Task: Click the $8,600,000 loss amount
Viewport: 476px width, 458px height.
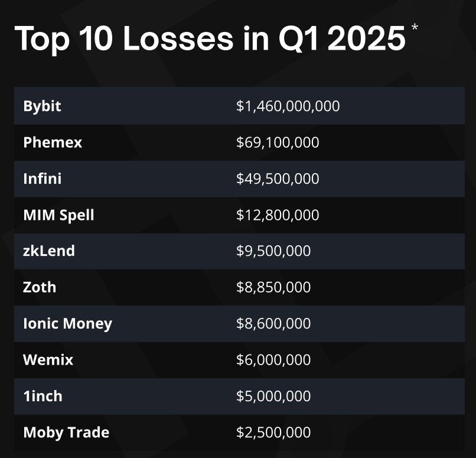Action: [273, 323]
